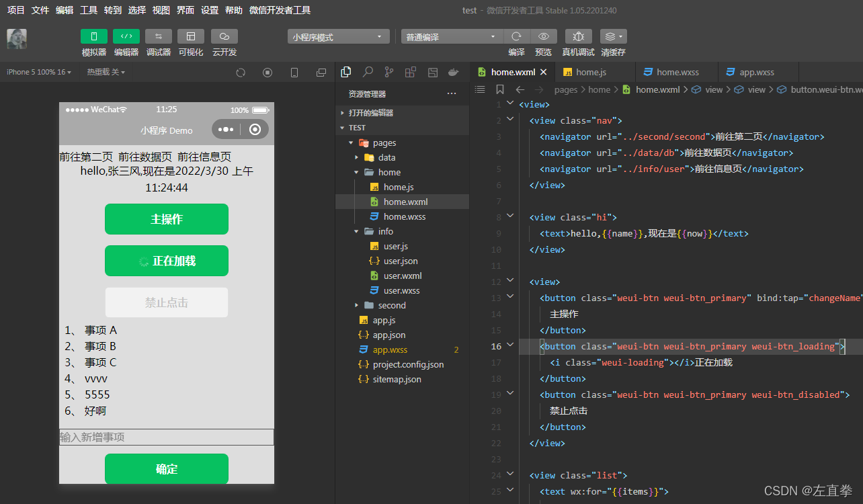Image resolution: width=863 pixels, height=504 pixels.
Task: Click the mini program capsule menu dots
Action: tap(226, 130)
